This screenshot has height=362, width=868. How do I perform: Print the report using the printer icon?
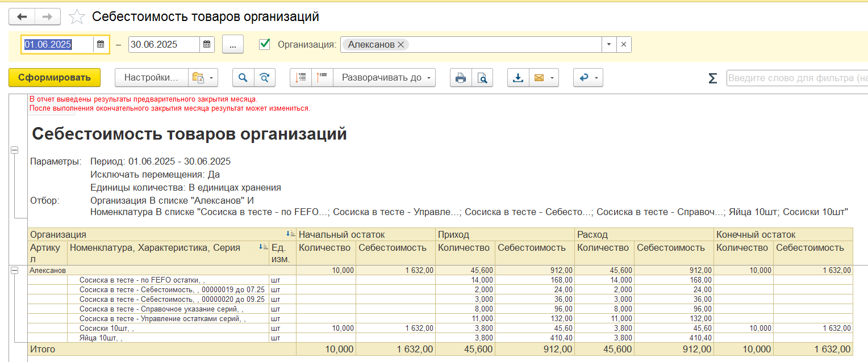point(461,78)
